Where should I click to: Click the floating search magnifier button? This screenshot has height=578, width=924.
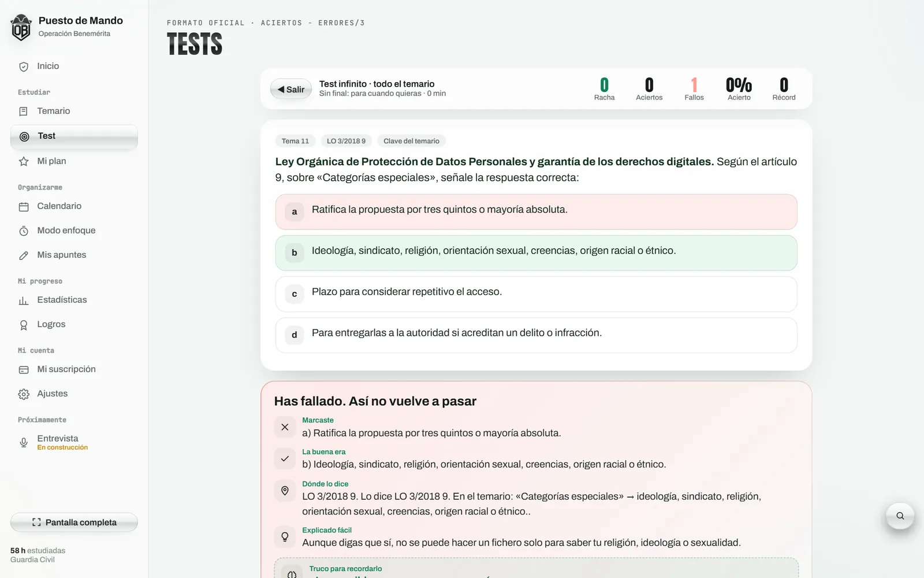[900, 516]
